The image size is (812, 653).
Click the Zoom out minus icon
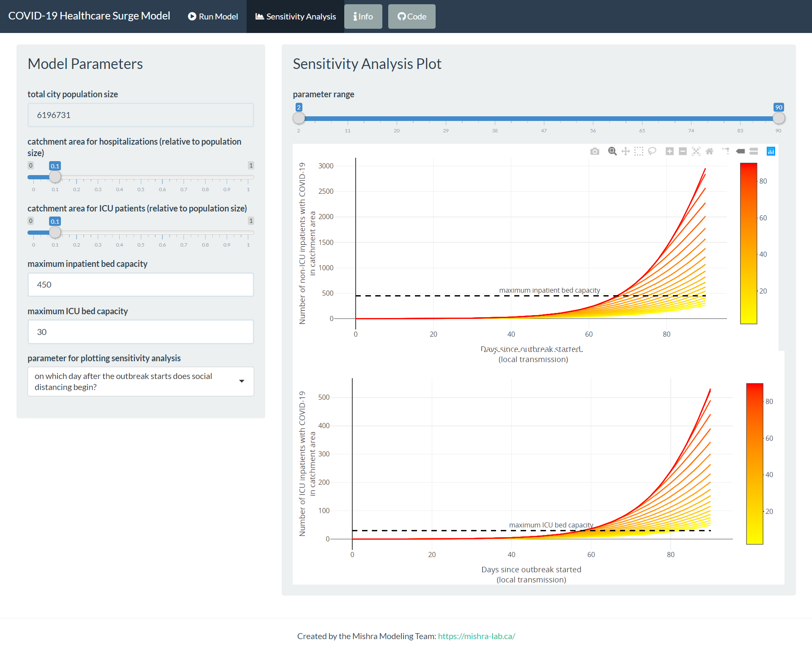click(x=683, y=151)
